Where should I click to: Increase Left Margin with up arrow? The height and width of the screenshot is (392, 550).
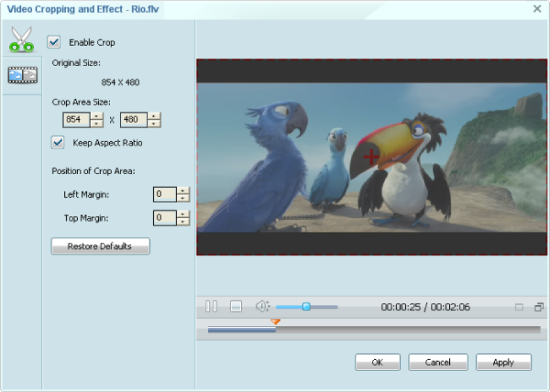(183, 190)
